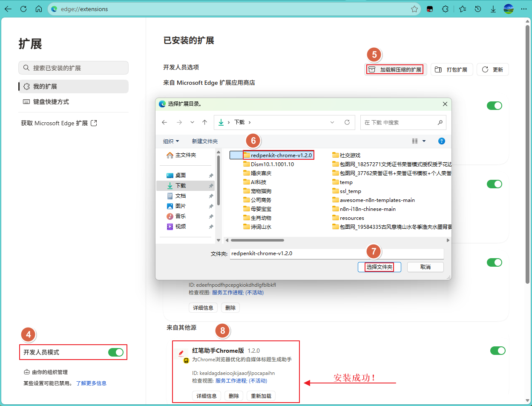Open the profile avatar
This screenshot has width=532, height=406.
tap(509, 9)
